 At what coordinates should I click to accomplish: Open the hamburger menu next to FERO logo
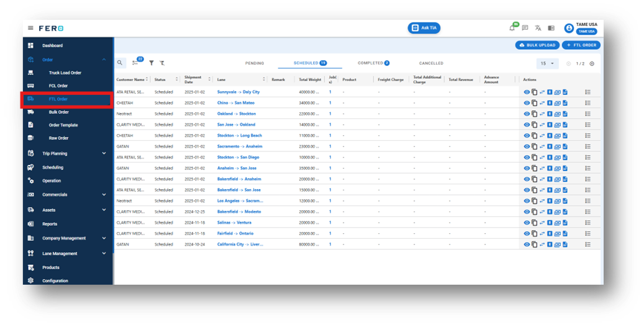click(x=30, y=28)
